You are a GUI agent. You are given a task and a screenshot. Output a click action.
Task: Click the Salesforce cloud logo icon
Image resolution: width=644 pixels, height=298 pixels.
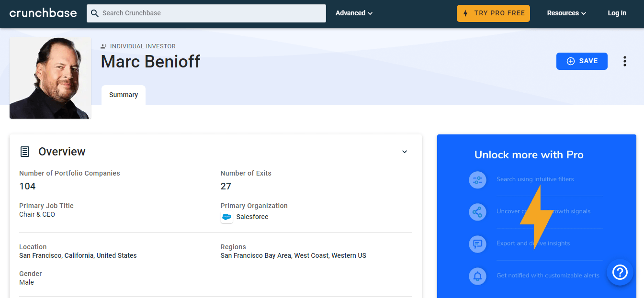coord(226,217)
